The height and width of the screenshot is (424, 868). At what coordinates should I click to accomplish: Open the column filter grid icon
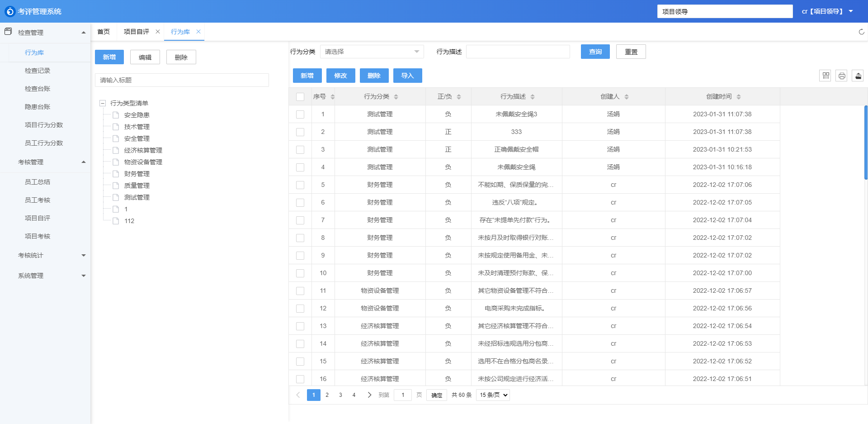[x=826, y=76]
